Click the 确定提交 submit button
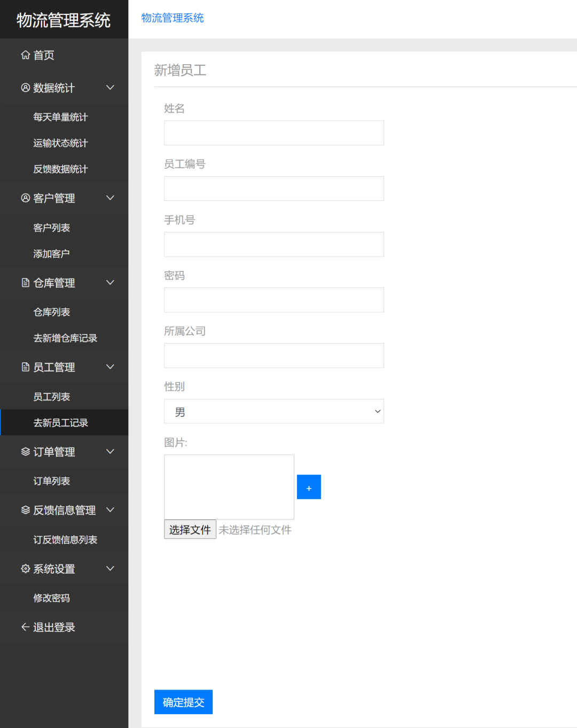 pos(183,702)
